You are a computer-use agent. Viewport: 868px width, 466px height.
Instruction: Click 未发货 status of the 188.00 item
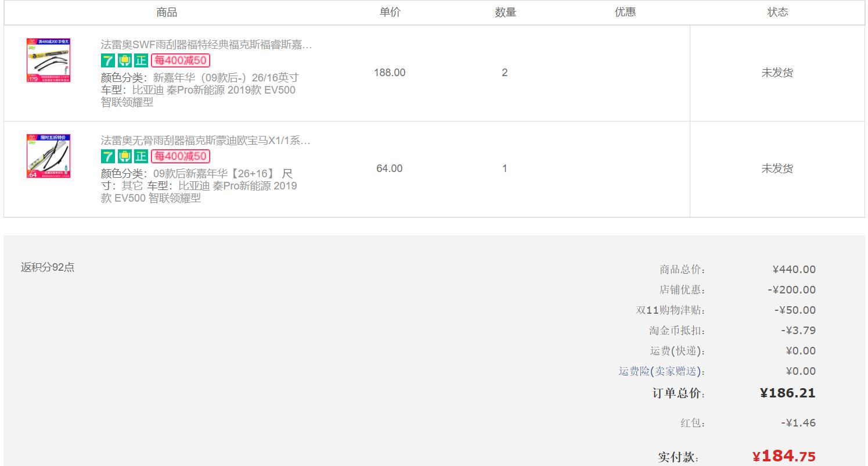(777, 73)
